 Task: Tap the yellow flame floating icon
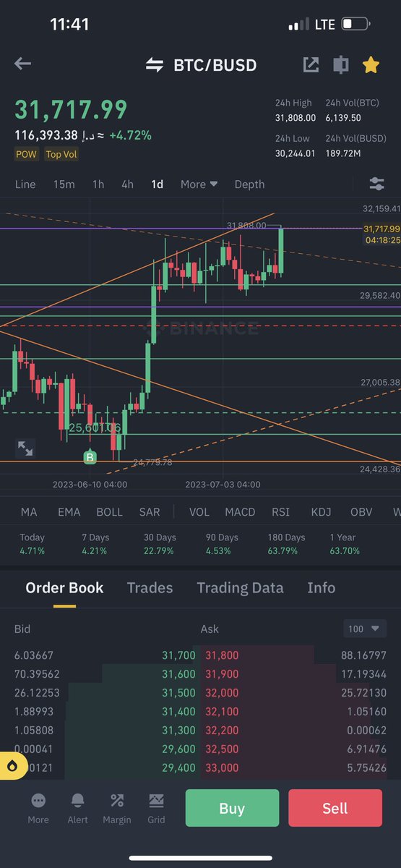pos(13,766)
